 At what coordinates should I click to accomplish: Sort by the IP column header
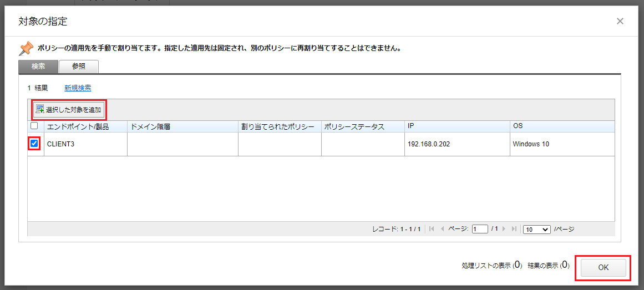pyautogui.click(x=411, y=127)
